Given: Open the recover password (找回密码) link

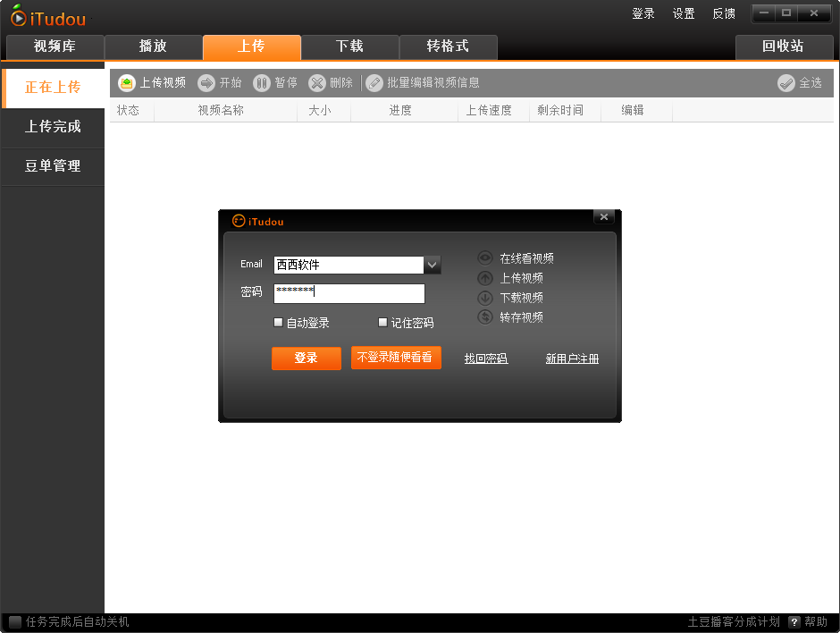Looking at the screenshot, I should [485, 359].
